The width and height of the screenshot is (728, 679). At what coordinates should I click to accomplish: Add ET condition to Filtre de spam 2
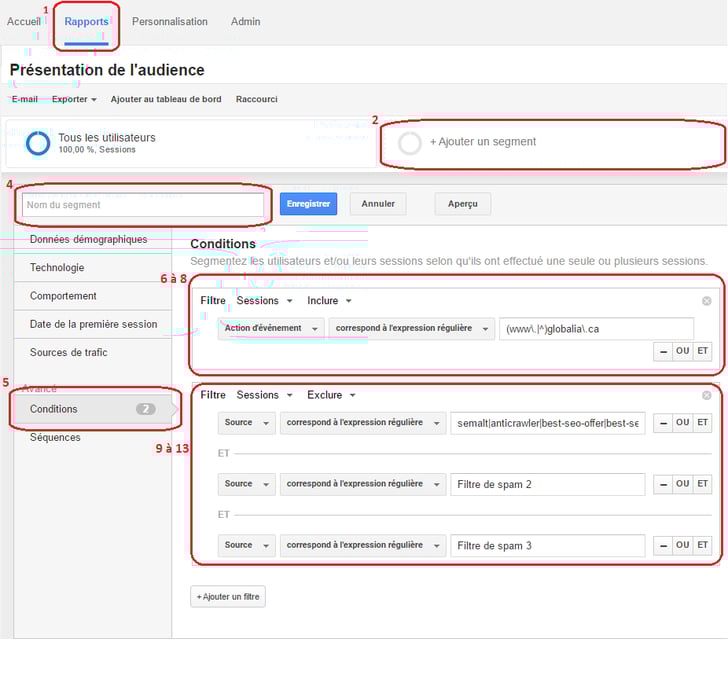tap(703, 484)
